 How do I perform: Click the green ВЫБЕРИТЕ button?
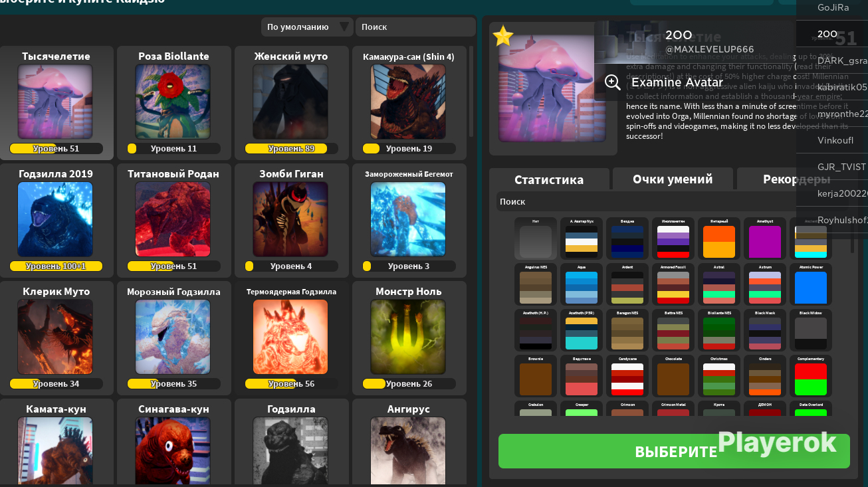click(x=674, y=452)
